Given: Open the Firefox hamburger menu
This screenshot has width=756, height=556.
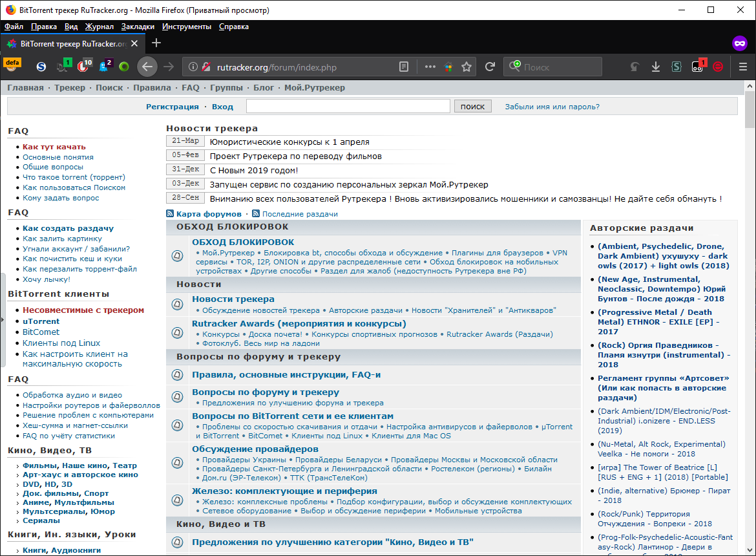Looking at the screenshot, I should 743,67.
